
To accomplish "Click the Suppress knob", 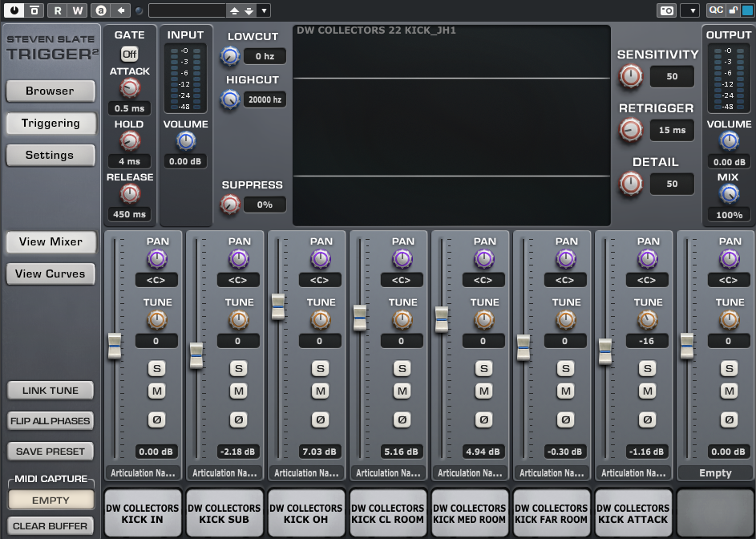I will point(230,205).
